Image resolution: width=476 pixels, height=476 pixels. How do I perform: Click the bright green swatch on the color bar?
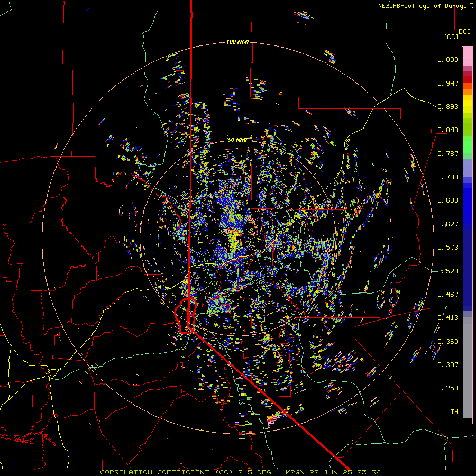click(467, 144)
